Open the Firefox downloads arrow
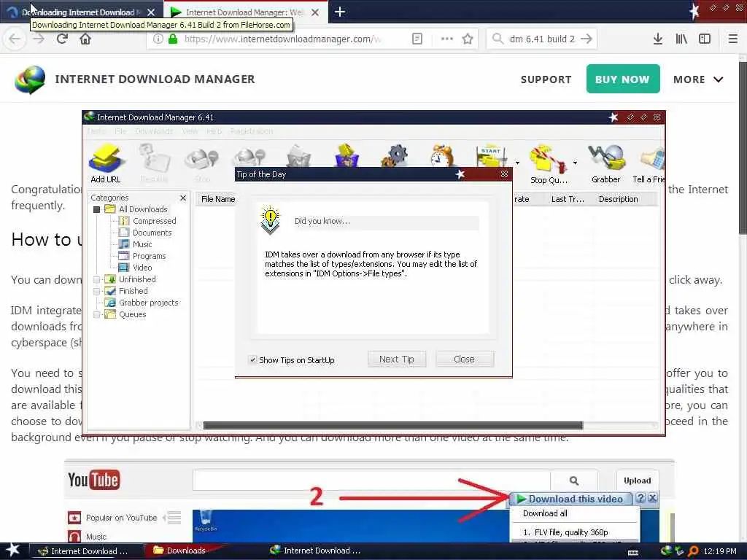This screenshot has width=747, height=560. coord(658,39)
